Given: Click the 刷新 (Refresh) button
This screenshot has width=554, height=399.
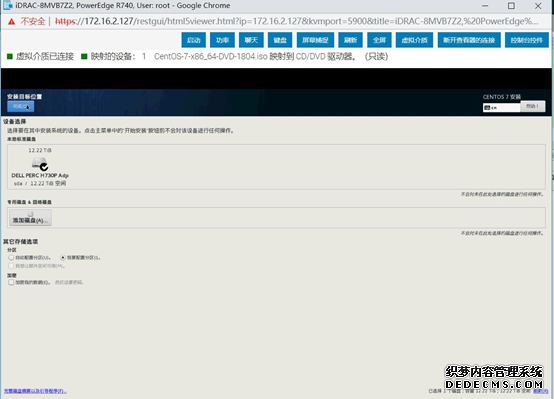Looking at the screenshot, I should 350,40.
